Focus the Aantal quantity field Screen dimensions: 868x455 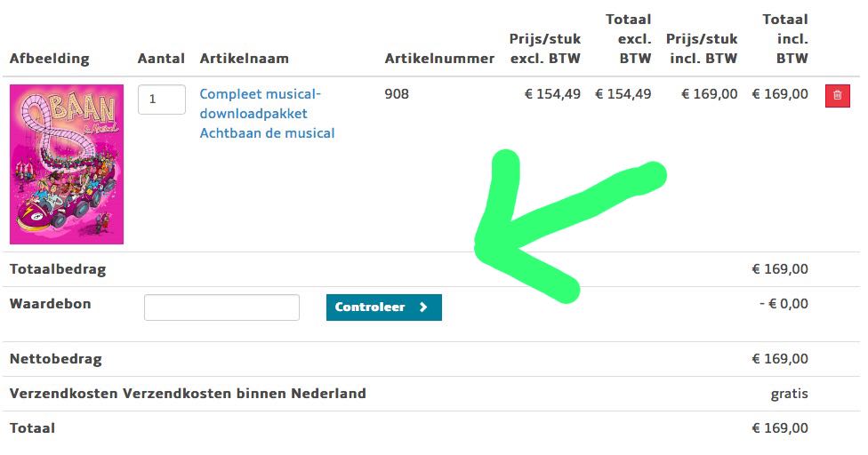click(x=161, y=100)
